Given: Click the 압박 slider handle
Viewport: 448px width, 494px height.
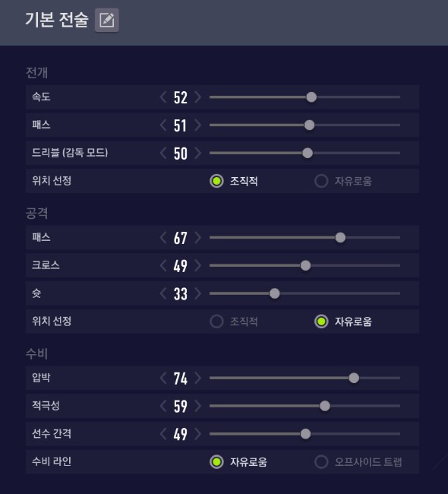Looking at the screenshot, I should point(354,378).
